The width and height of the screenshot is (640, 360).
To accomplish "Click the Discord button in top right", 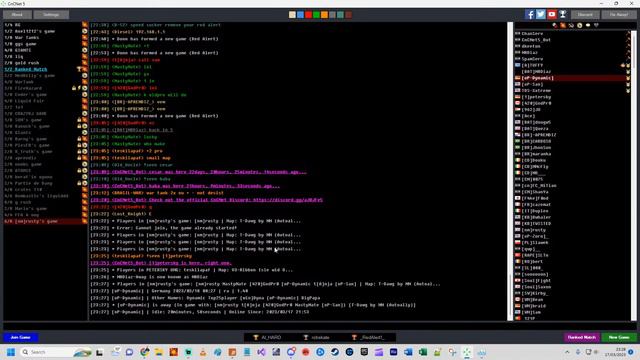I will point(585,15).
